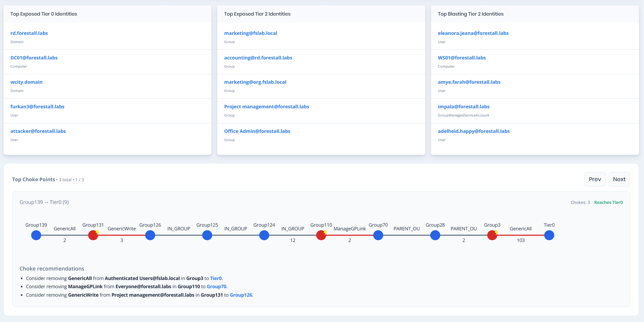Click the red Group3 choke node
The image size is (644, 322).
[x=492, y=235]
